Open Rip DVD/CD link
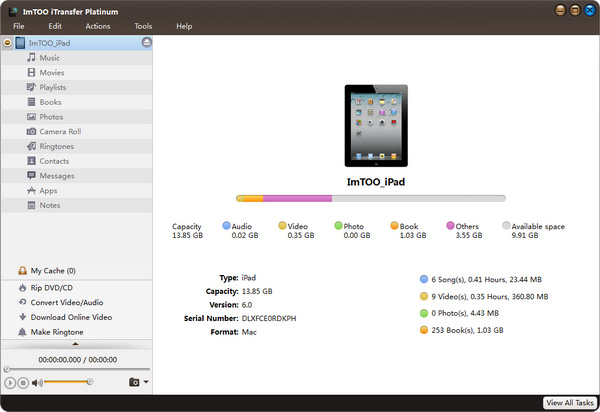This screenshot has height=412, width=600. pos(52,288)
